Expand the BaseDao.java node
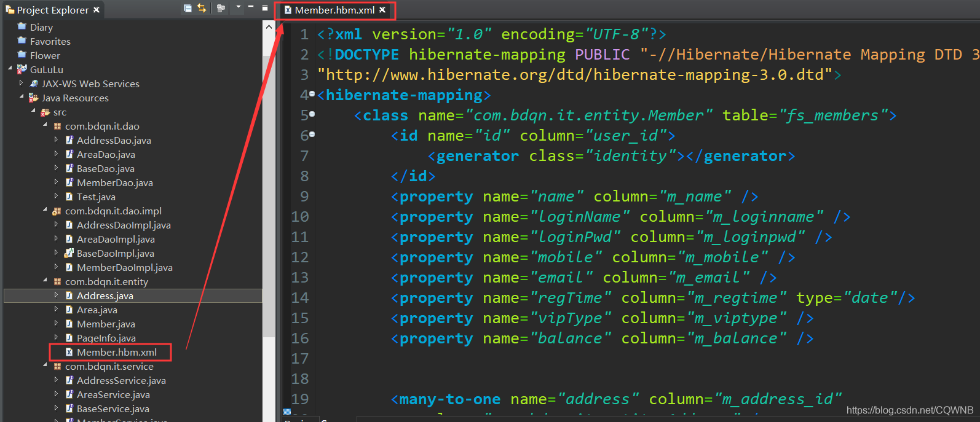980x422 pixels. tap(56, 168)
